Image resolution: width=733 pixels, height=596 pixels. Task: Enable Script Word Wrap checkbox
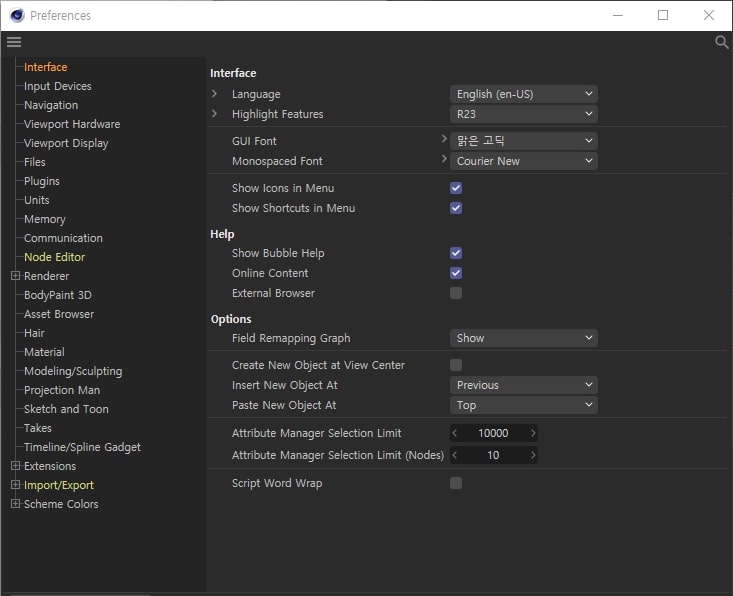pos(456,483)
